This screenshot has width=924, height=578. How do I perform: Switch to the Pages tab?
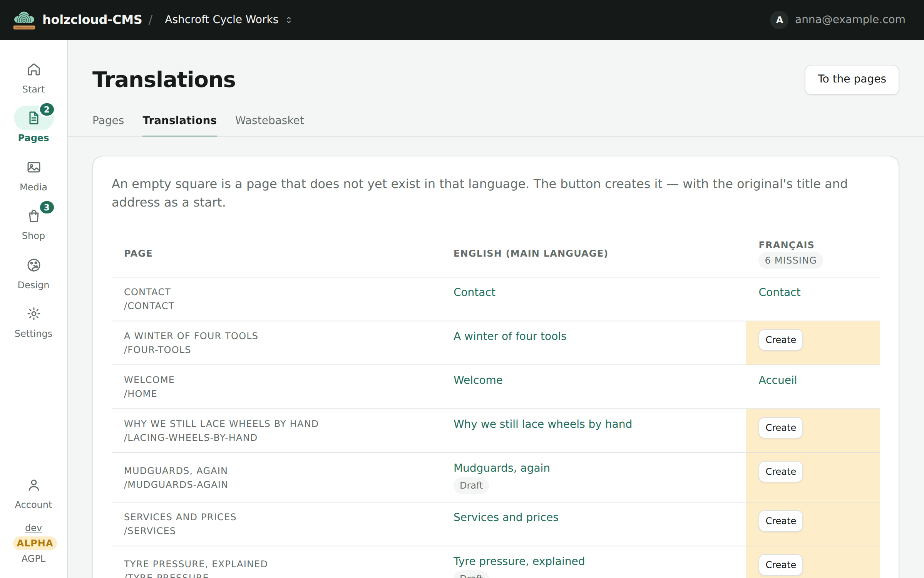[108, 120]
